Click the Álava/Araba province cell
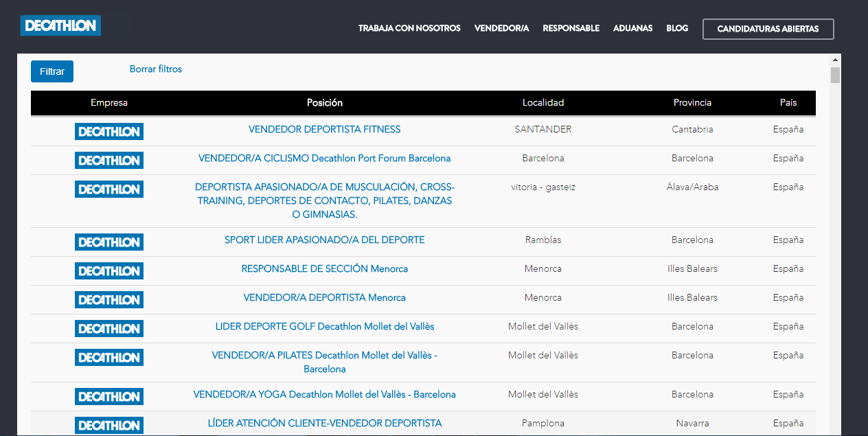The image size is (868, 436). point(692,187)
